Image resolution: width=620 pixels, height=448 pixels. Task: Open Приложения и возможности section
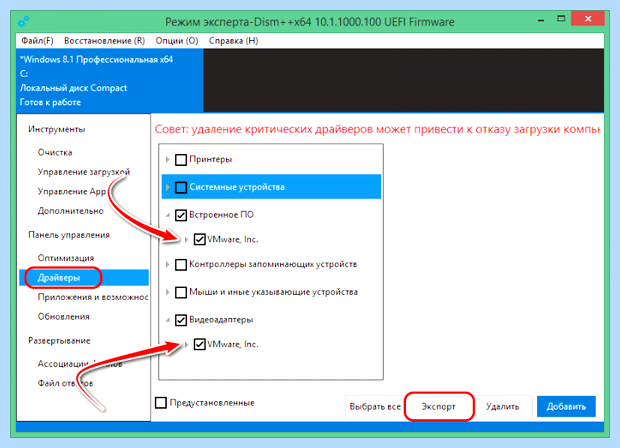coord(93,297)
